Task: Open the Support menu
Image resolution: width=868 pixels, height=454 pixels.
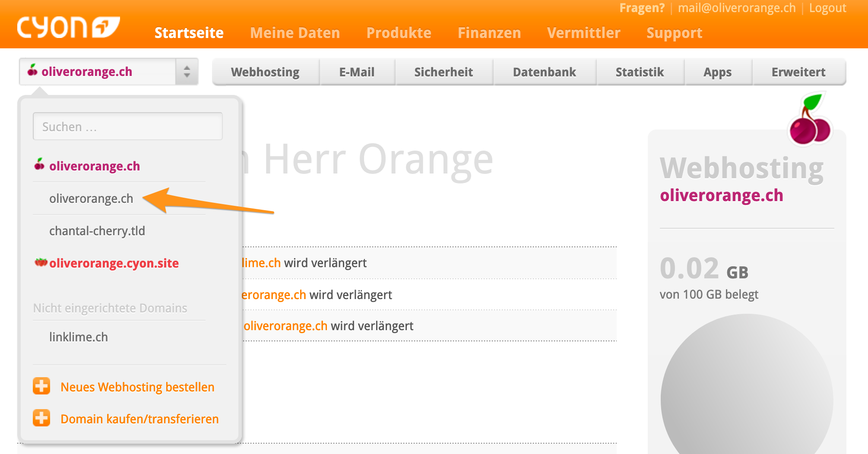Action: [674, 33]
